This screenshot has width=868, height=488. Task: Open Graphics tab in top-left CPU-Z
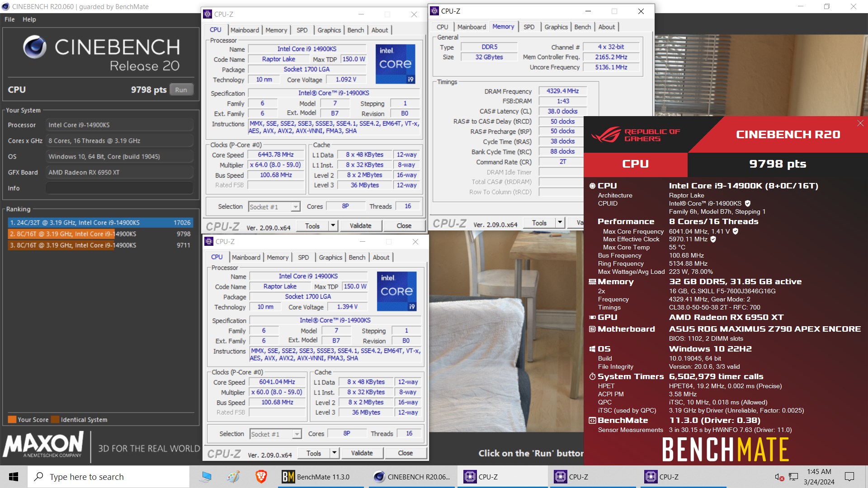coord(329,30)
